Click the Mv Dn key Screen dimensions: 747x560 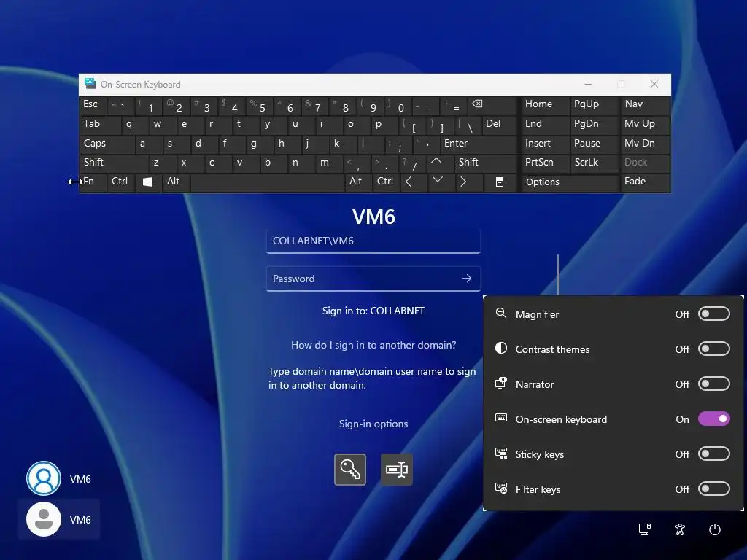coord(645,144)
